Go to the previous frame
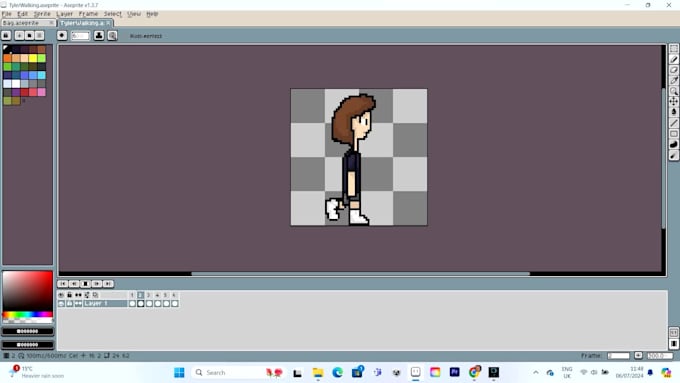 74,284
